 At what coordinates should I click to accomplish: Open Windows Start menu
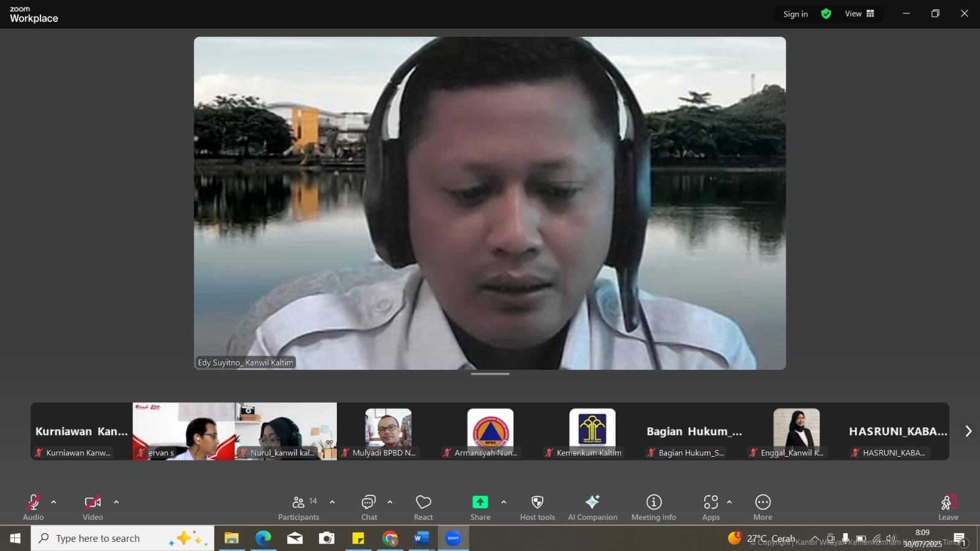tap(15, 538)
